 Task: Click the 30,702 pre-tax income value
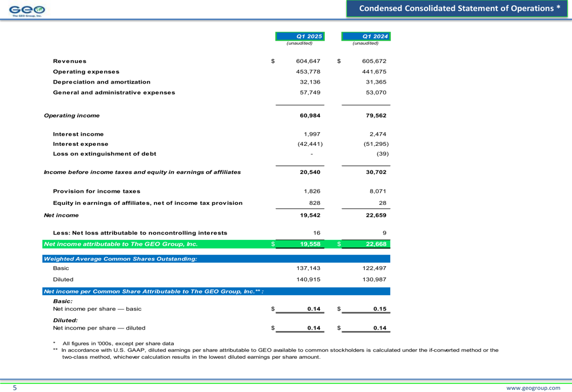click(x=376, y=172)
